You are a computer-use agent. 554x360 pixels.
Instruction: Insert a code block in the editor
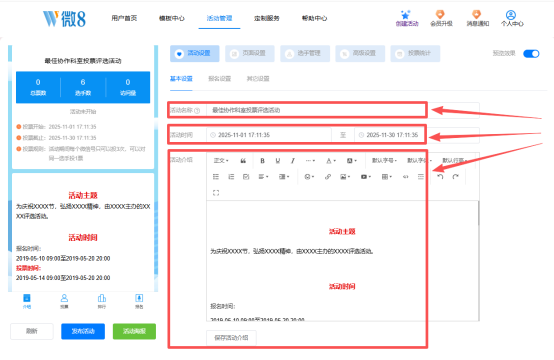pos(406,177)
